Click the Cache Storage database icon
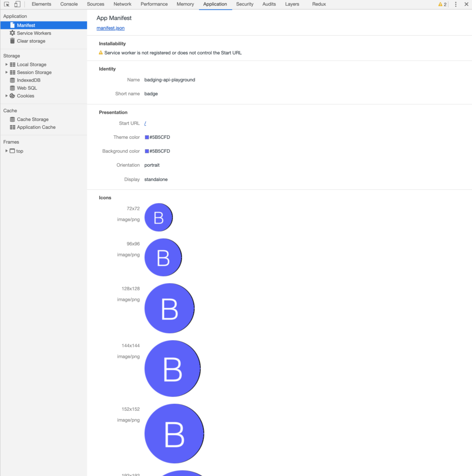Image resolution: width=472 pixels, height=476 pixels. 12,119
